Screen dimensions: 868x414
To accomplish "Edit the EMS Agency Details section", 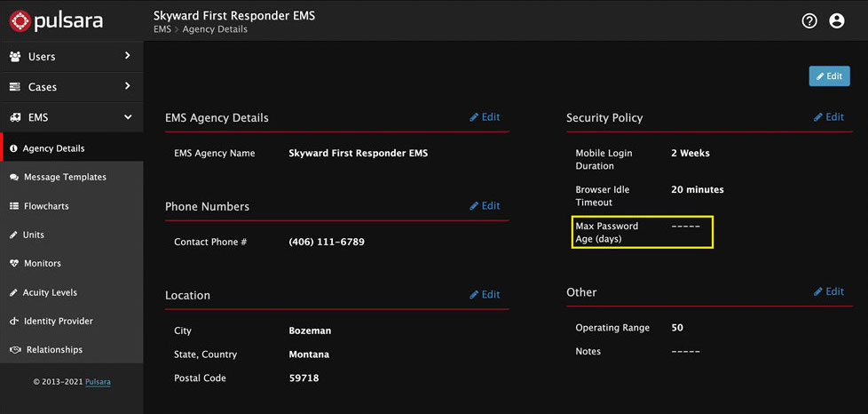I will click(485, 117).
